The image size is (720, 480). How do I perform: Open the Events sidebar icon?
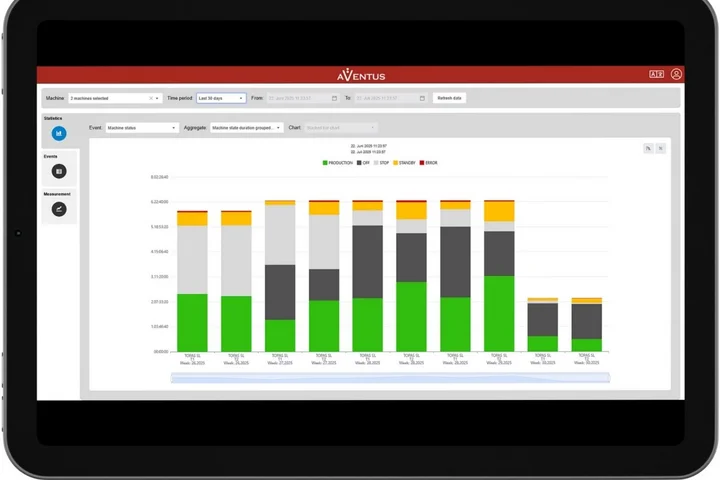[x=59, y=171]
